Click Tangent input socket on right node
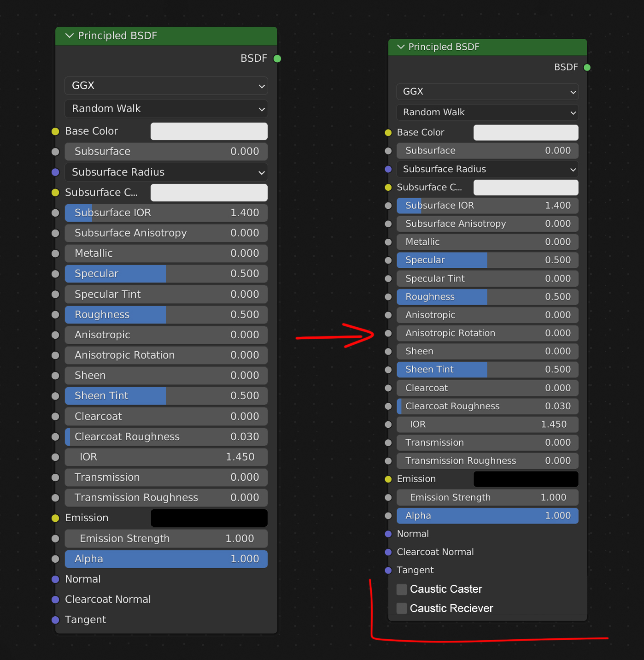The height and width of the screenshot is (660, 644). click(x=388, y=570)
